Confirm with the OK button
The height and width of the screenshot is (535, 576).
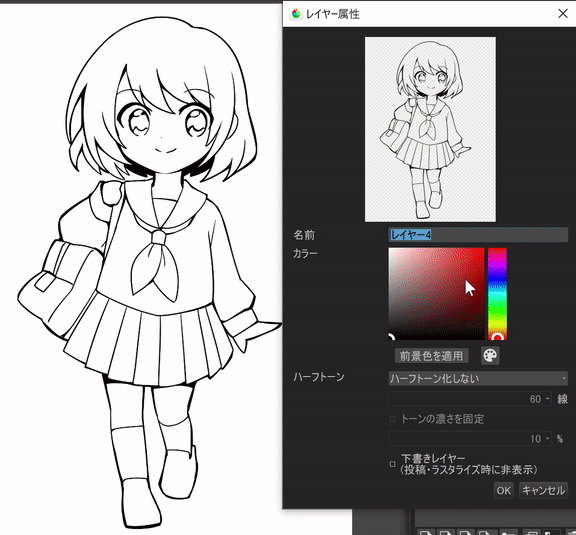tap(503, 490)
